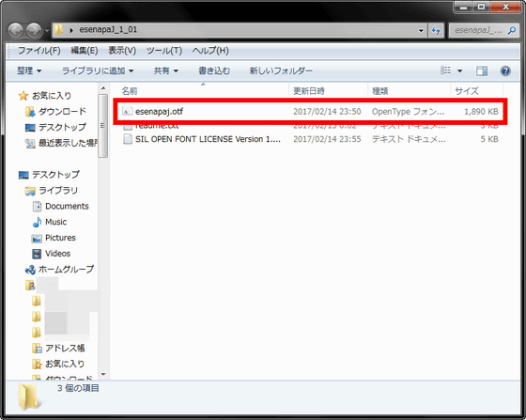Click the Videos library icon
The height and width of the screenshot is (420, 526).
pyautogui.click(x=37, y=254)
